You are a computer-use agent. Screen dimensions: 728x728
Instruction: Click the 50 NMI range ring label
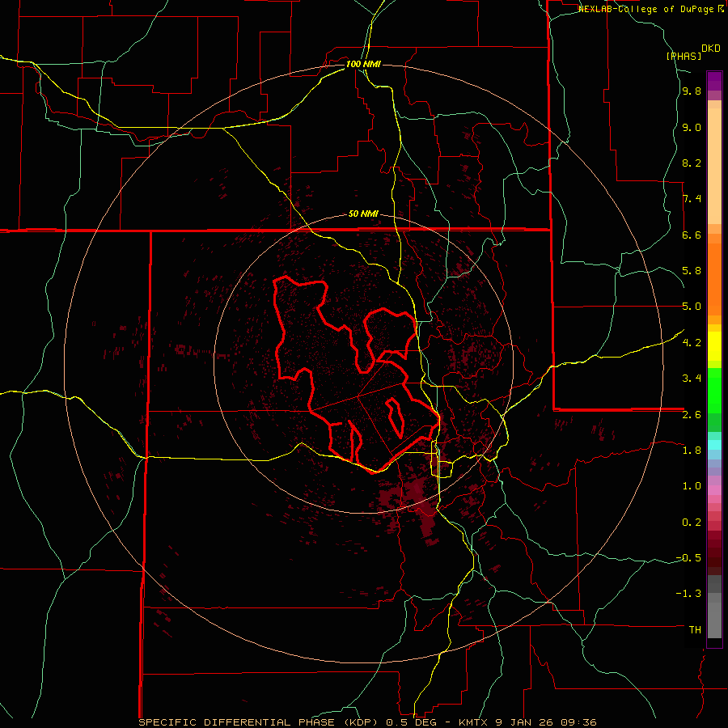[x=363, y=214]
